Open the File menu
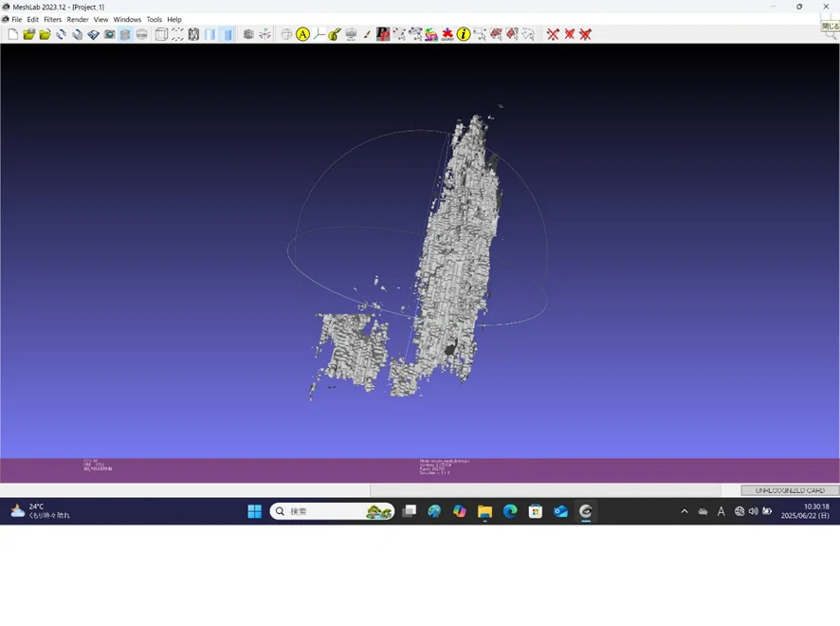Screen dimensions: 840x626 point(17,19)
